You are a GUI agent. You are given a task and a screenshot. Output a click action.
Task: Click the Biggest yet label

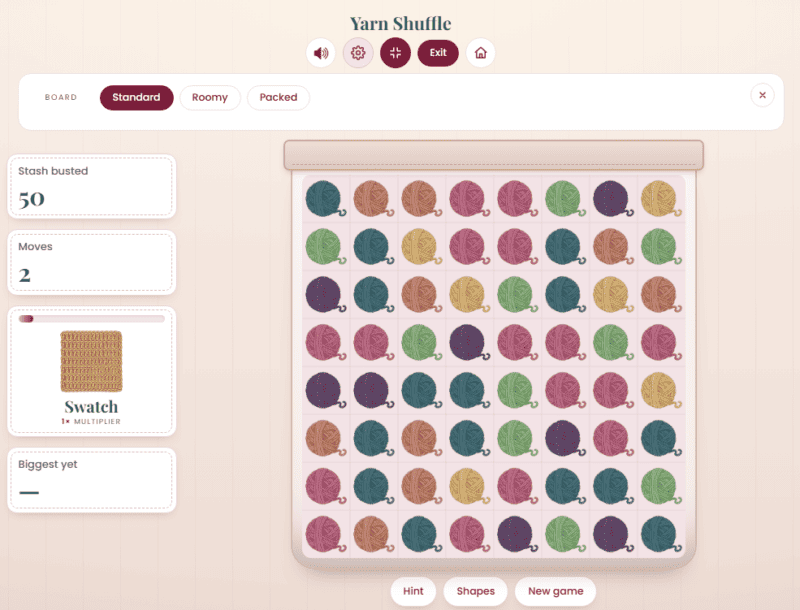pos(48,464)
